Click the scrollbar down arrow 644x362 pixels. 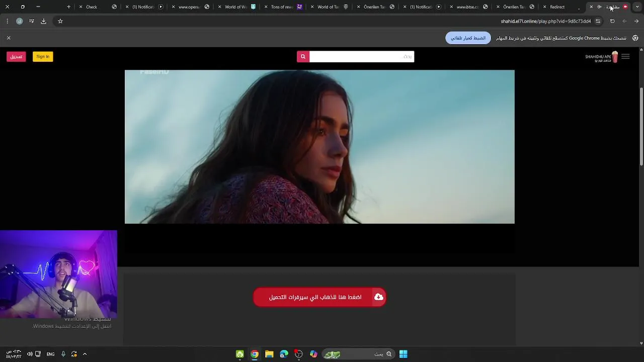tap(641, 343)
